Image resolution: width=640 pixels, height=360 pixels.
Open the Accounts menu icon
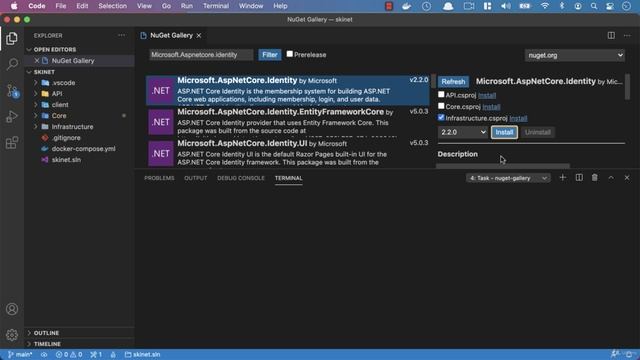point(12,309)
